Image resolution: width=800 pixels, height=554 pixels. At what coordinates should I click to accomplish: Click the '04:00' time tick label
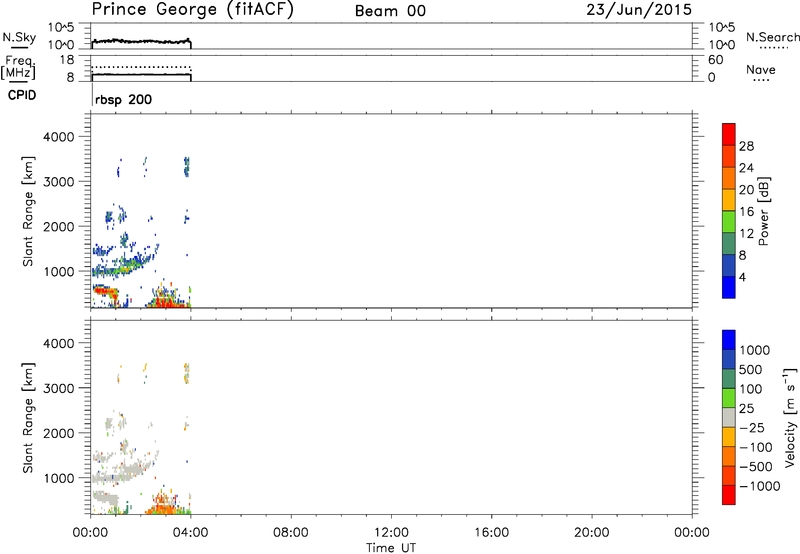coord(190,533)
